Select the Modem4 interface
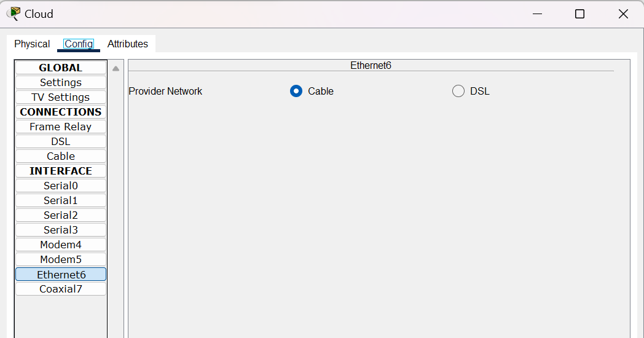This screenshot has width=644, height=338. [x=61, y=245]
